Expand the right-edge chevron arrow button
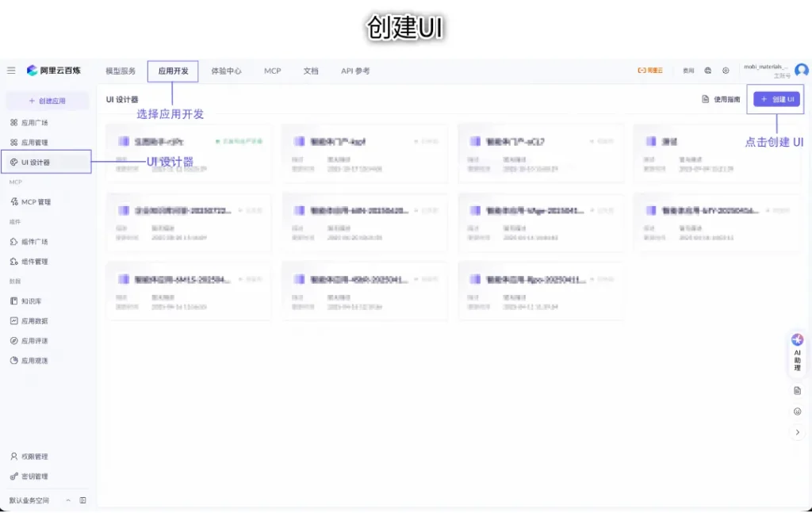 click(x=797, y=432)
